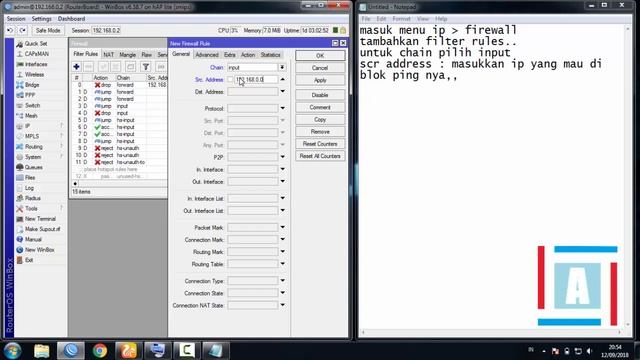The height and width of the screenshot is (360, 640).
Task: Click Notepad's horizontal scrollbar
Action: tap(491, 333)
